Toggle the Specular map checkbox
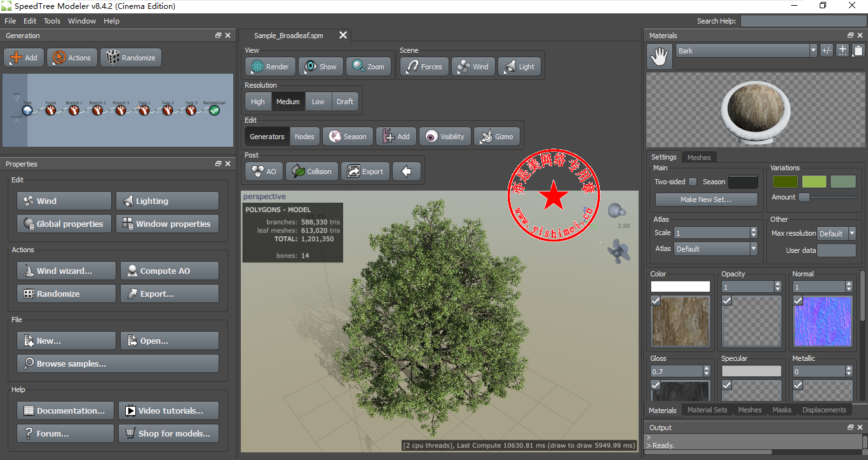This screenshot has width=868, height=460. [727, 385]
